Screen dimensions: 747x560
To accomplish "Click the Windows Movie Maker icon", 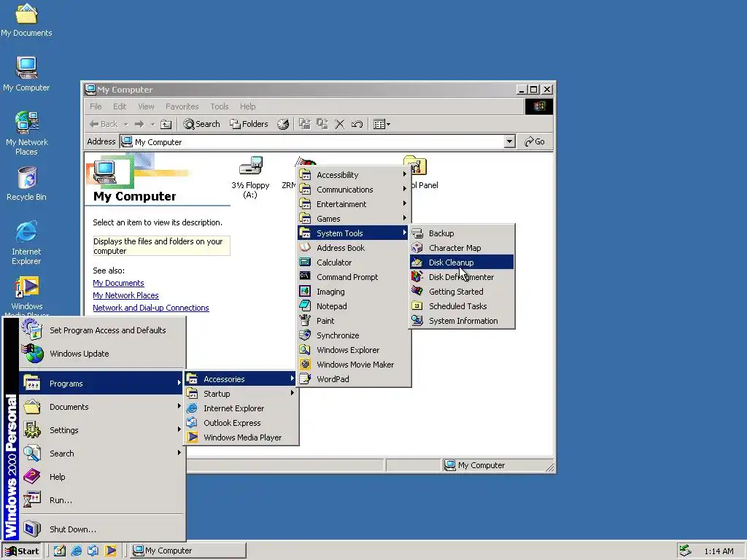I will 305,365.
